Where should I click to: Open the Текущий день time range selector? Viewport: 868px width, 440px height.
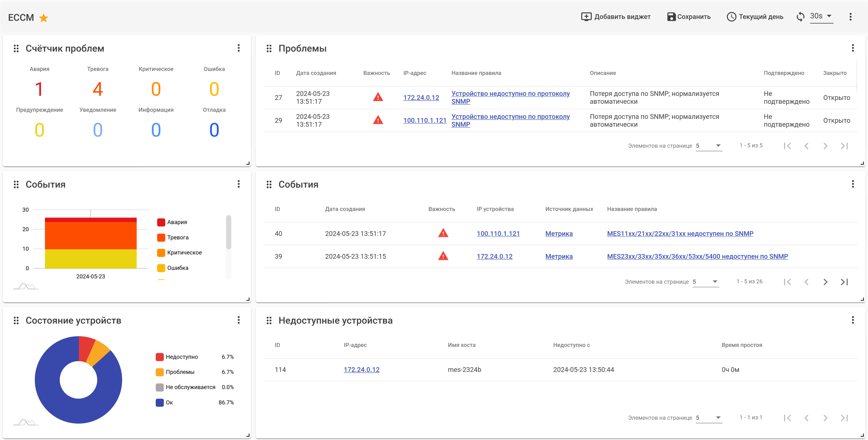coord(755,17)
